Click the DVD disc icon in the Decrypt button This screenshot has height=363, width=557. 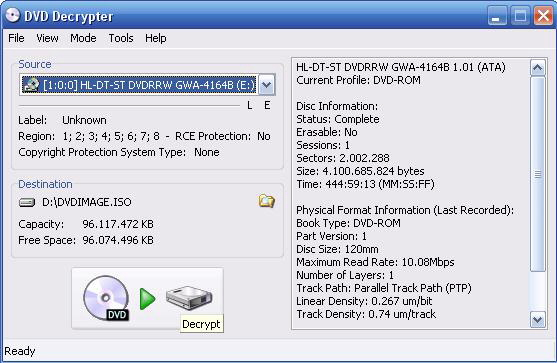click(106, 298)
